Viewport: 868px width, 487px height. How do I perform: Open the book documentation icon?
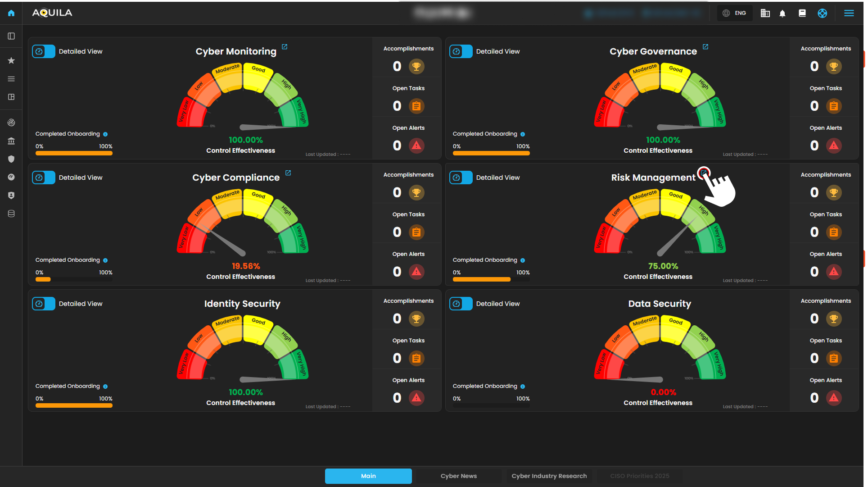click(802, 13)
